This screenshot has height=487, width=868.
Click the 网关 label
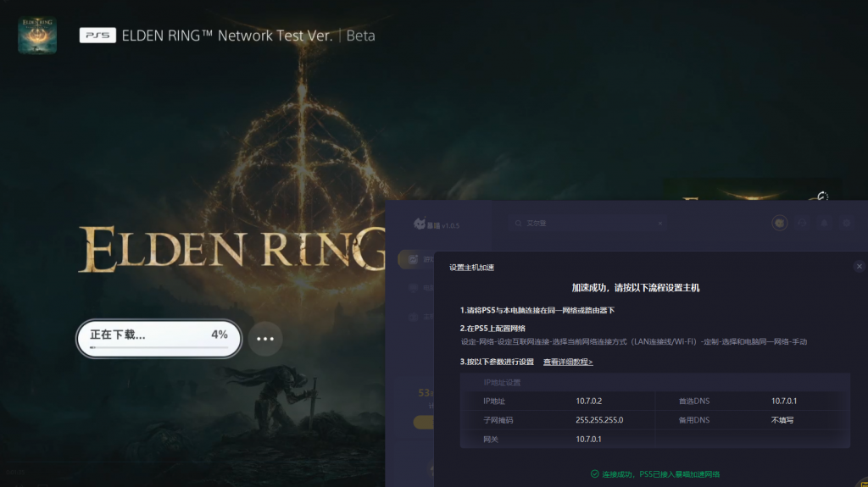(491, 439)
